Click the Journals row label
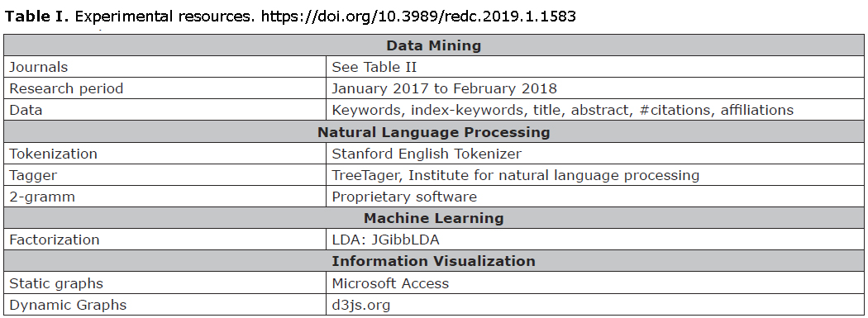The width and height of the screenshot is (868, 318). pos(165,68)
